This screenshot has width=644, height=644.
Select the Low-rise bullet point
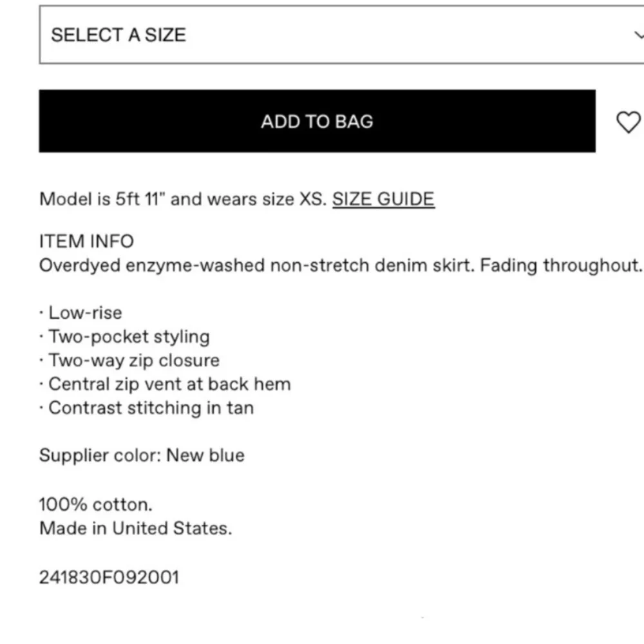click(x=84, y=313)
